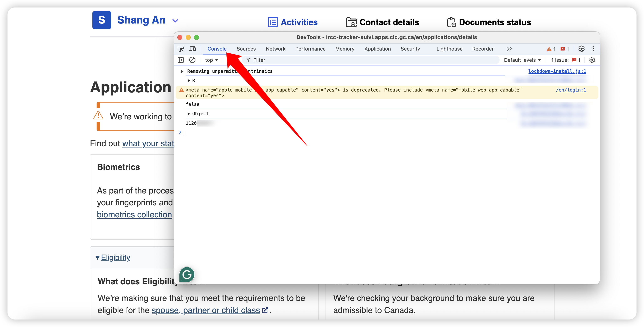644x327 pixels.
Task: Switch to the Network tab
Action: 275,49
